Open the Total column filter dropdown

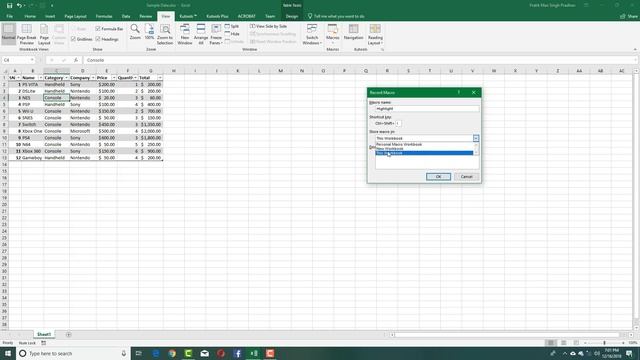(160, 78)
